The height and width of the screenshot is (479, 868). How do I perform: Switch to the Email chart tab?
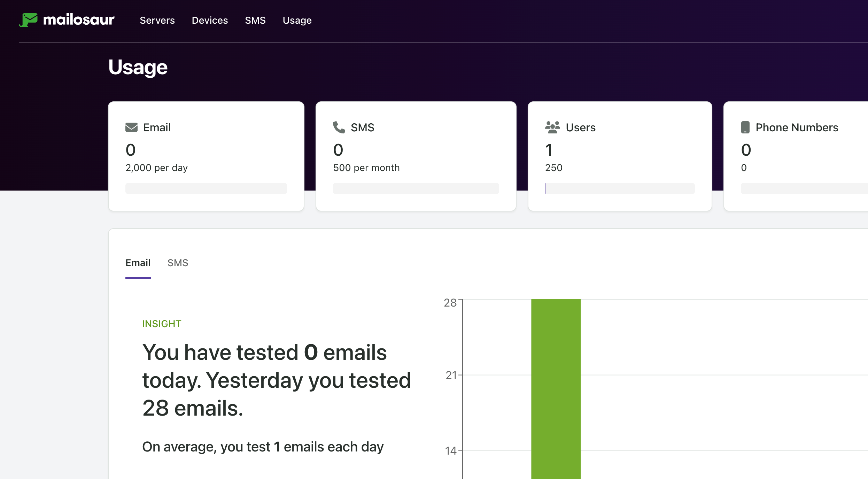pos(138,263)
